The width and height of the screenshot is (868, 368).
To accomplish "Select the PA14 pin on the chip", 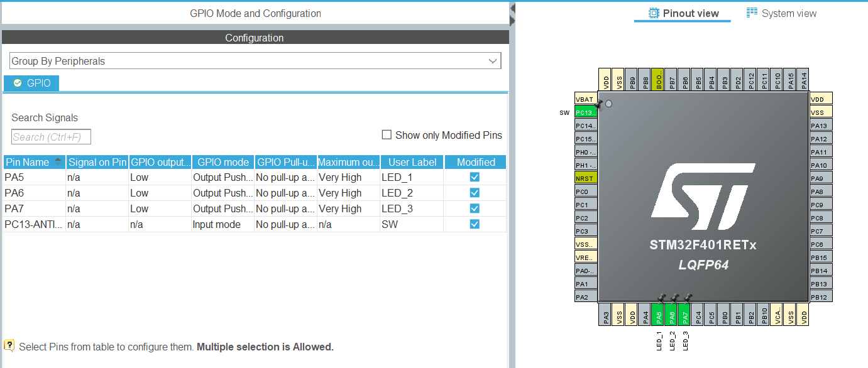I will point(803,80).
